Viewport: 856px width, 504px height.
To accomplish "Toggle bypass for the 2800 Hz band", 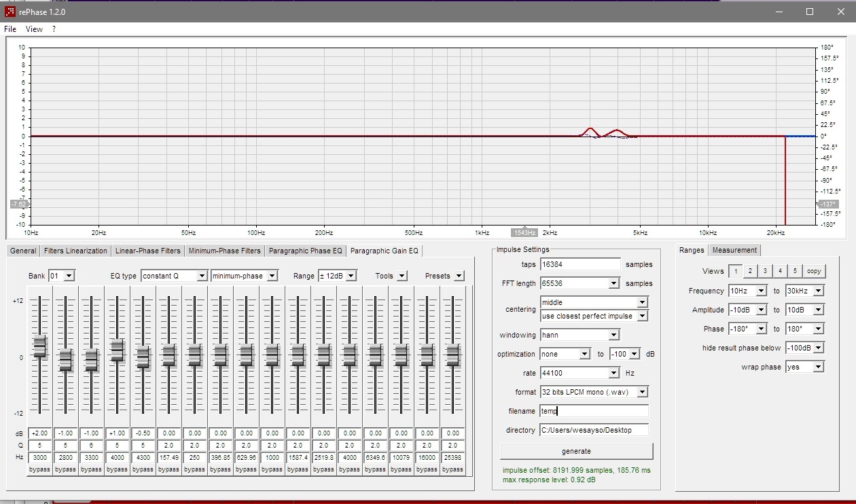I will click(x=65, y=469).
